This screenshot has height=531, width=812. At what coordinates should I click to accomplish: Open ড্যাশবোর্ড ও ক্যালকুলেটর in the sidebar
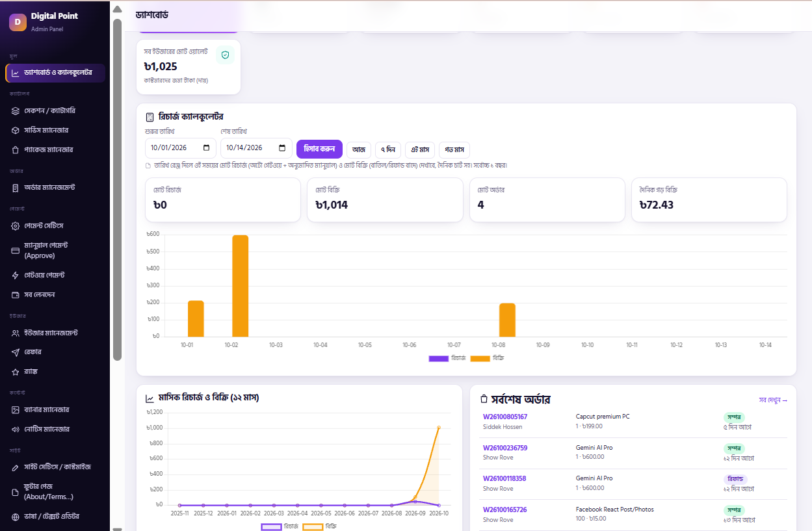pos(55,73)
